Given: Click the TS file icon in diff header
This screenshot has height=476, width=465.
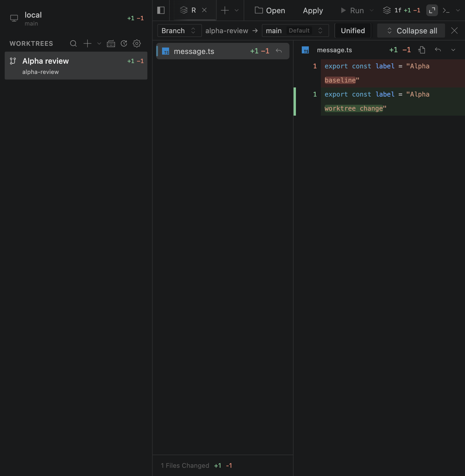Looking at the screenshot, I should [305, 50].
